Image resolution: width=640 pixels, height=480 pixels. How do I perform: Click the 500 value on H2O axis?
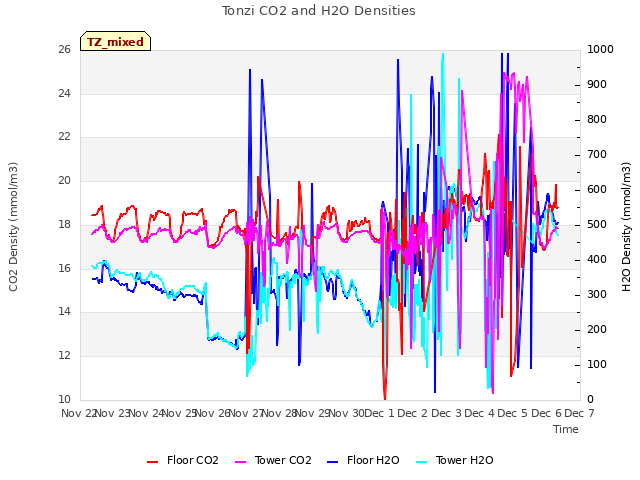pyautogui.click(x=597, y=224)
